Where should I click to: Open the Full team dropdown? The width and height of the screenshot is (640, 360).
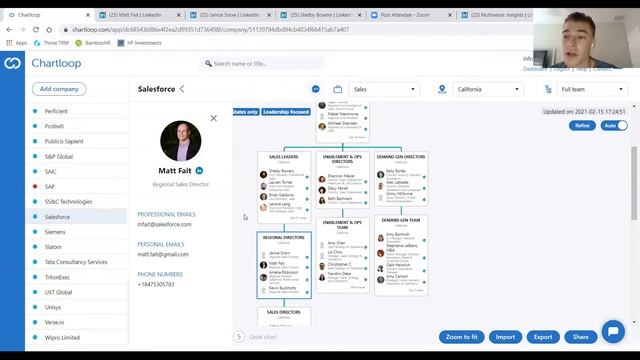point(592,89)
